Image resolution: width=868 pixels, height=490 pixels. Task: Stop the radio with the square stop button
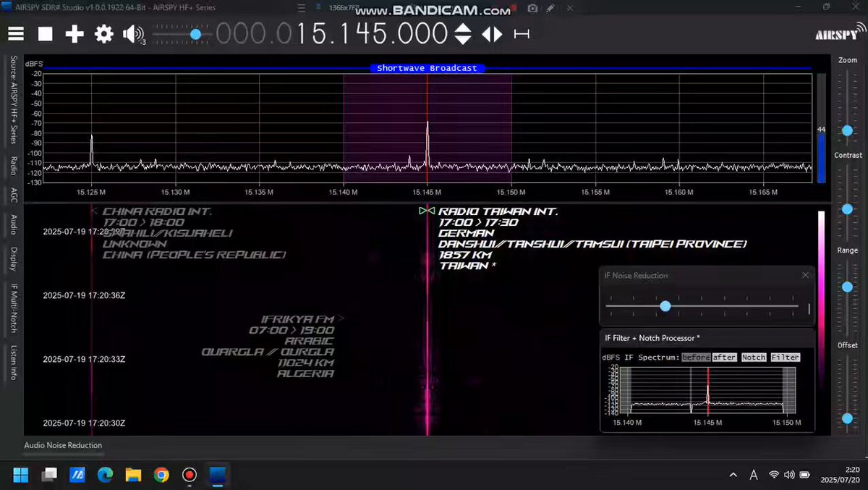click(x=46, y=34)
